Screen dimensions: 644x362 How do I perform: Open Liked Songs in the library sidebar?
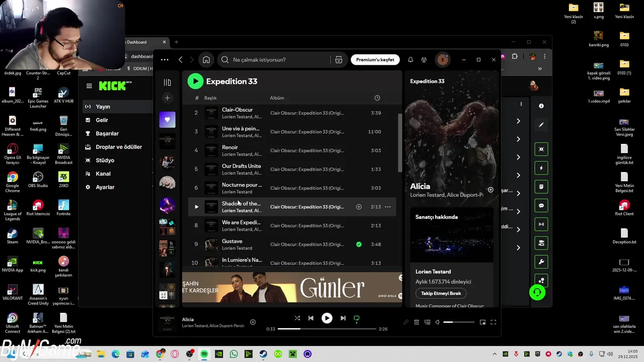pyautogui.click(x=168, y=120)
